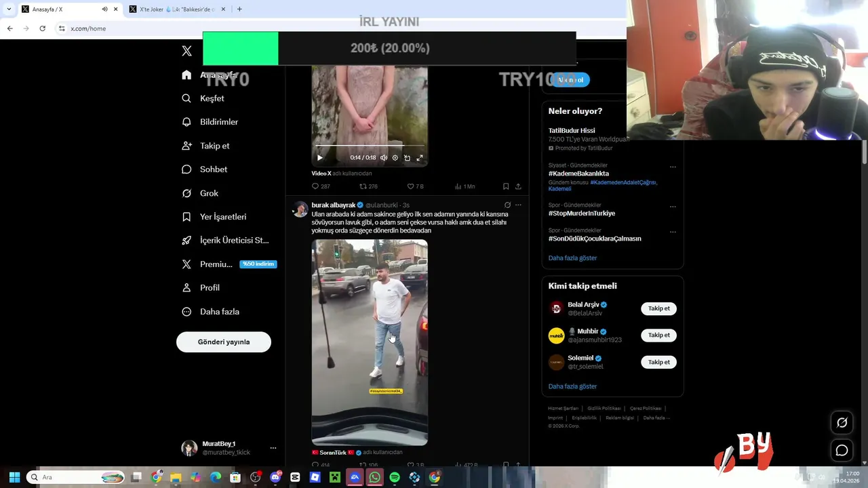Toggle picture-in-picture on the first video
868x488 pixels.
point(407,158)
